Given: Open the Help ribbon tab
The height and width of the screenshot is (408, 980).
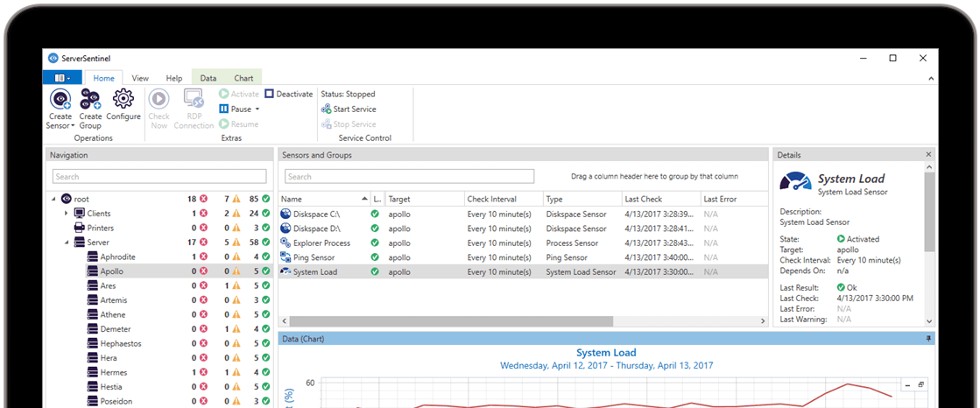Looking at the screenshot, I should pyautogui.click(x=173, y=78).
